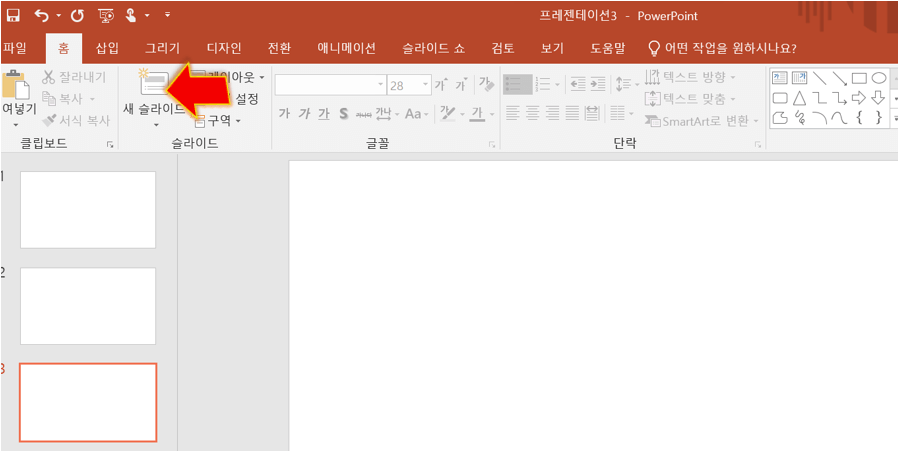Expand the 붙여넣기 paste options arrow

click(x=15, y=125)
